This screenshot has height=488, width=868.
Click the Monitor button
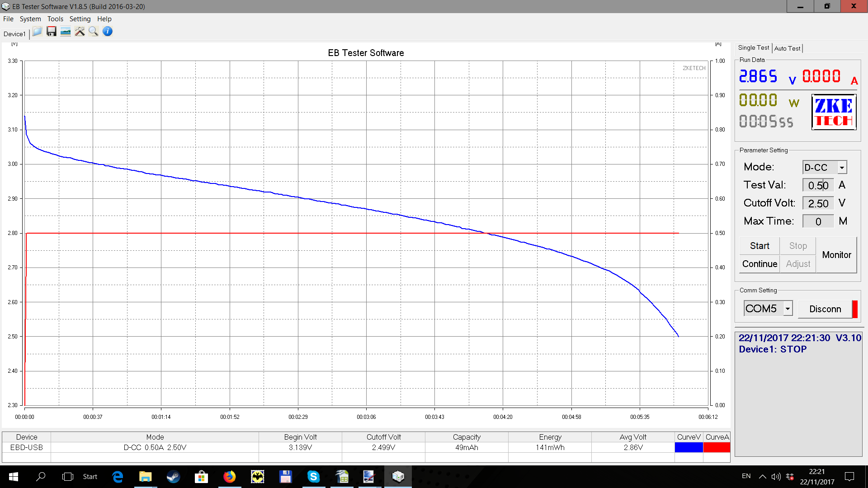coord(836,255)
